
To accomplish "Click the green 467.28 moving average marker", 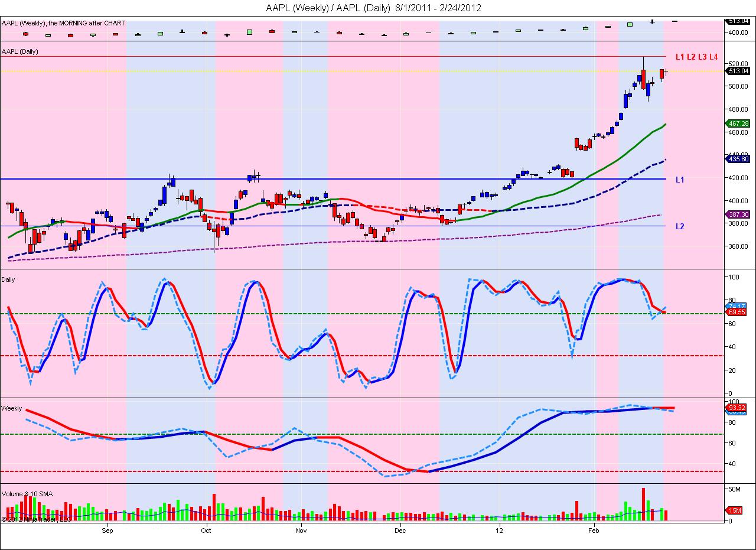I will click(x=739, y=123).
